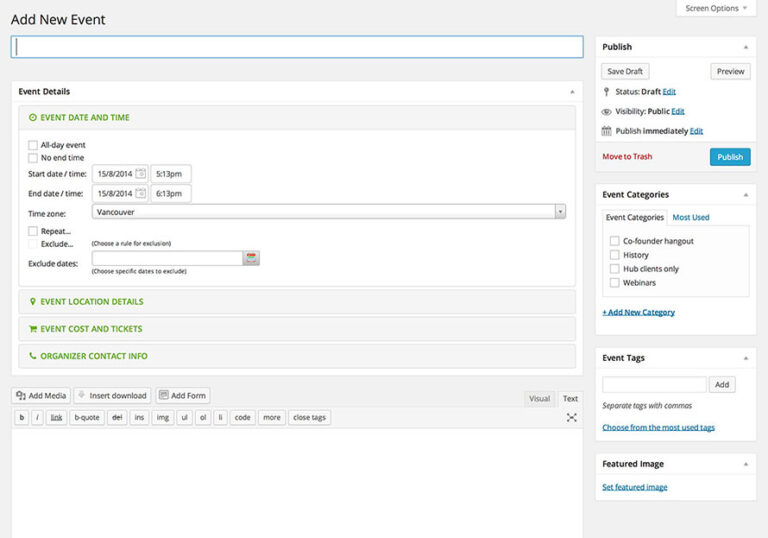This screenshot has height=538, width=768.
Task: Enable the All-day event checkbox
Action: pos(33,145)
